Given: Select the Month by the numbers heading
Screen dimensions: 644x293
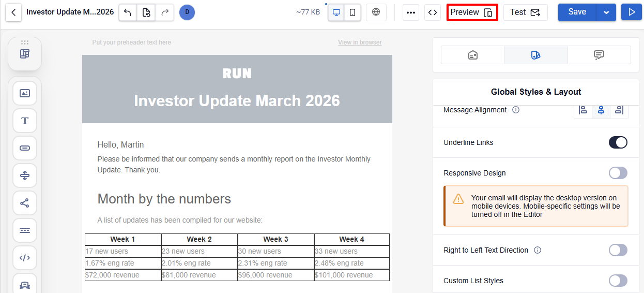Looking at the screenshot, I should [164, 199].
